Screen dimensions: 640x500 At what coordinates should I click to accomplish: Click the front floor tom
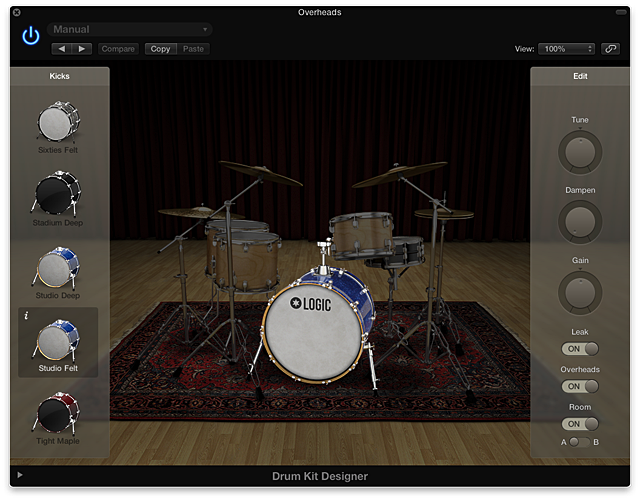(247, 261)
